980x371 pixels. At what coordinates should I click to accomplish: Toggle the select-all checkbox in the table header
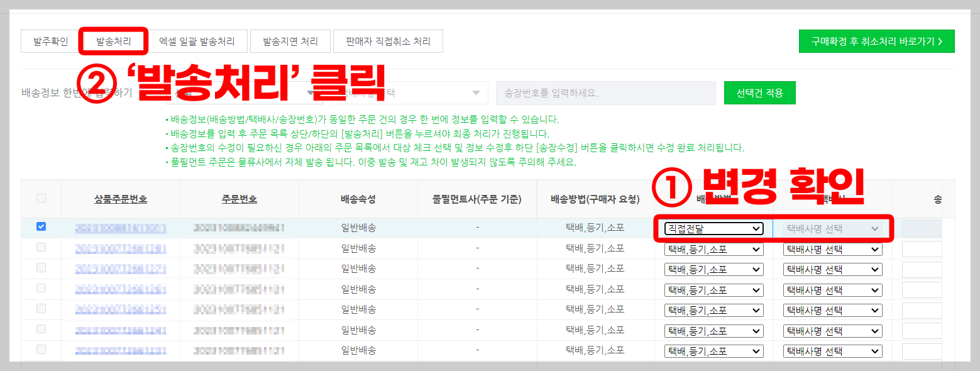41,197
